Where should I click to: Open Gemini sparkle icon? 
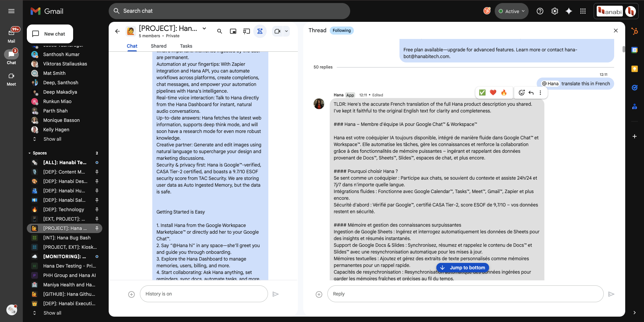569,11
